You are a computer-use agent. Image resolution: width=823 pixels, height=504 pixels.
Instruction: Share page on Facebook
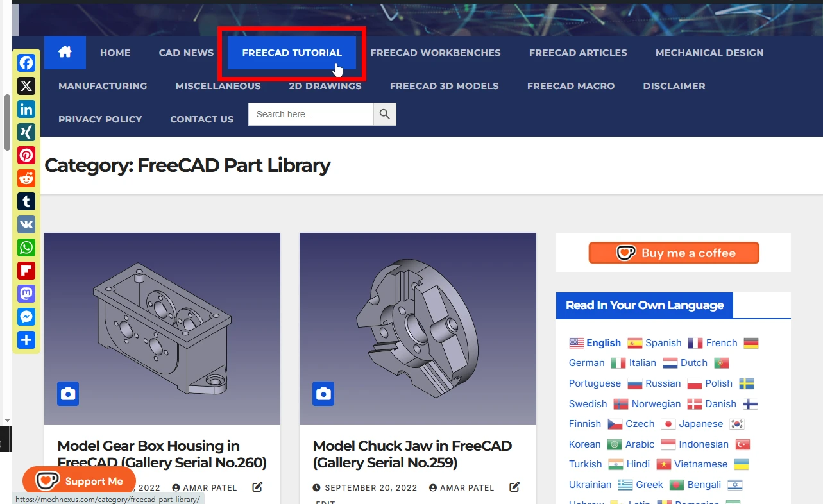tap(26, 63)
